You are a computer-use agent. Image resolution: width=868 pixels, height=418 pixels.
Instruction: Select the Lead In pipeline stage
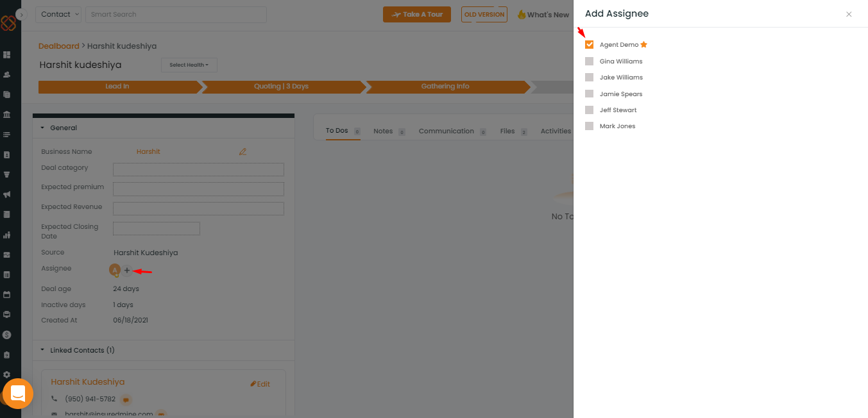[119, 87]
